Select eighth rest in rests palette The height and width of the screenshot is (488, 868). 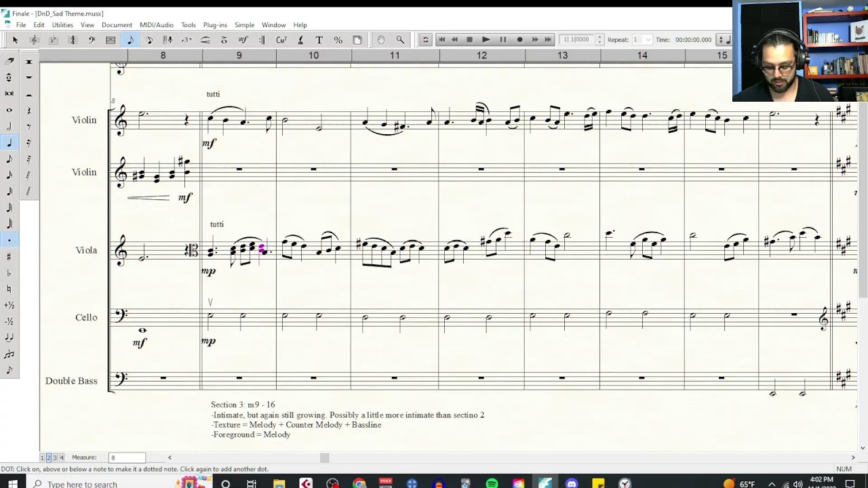tap(28, 126)
